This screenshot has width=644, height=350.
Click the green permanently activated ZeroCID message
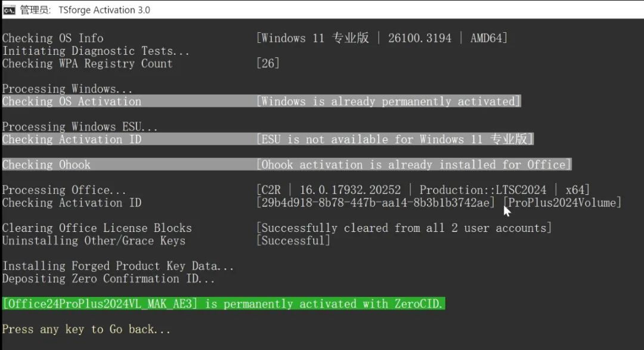[223, 304]
